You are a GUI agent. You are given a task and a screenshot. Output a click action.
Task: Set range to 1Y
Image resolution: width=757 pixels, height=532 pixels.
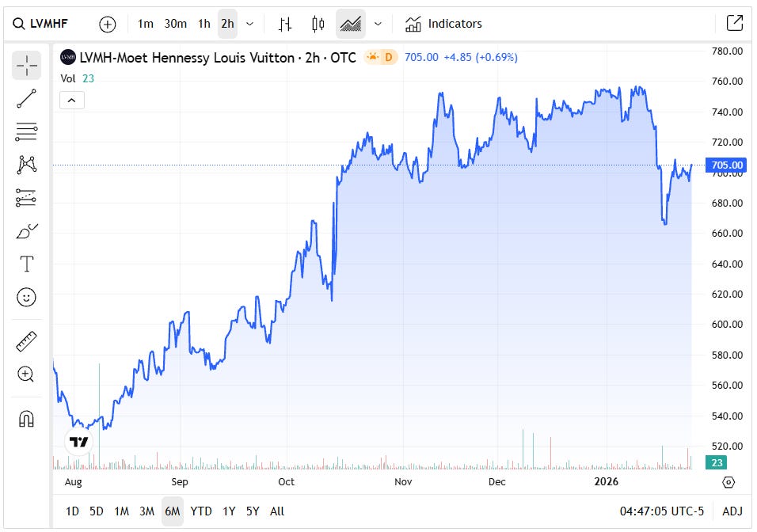[229, 511]
